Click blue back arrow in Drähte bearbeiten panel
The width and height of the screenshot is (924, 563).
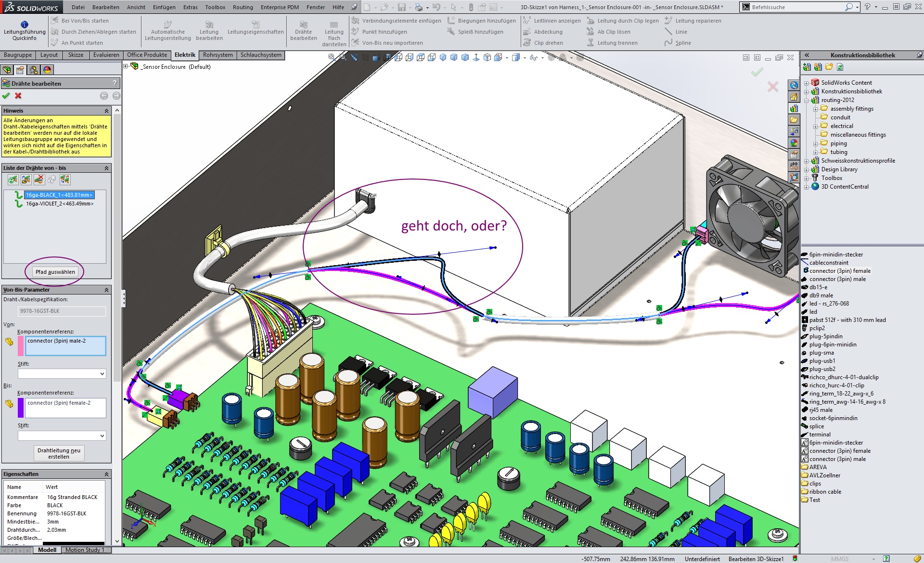click(104, 96)
